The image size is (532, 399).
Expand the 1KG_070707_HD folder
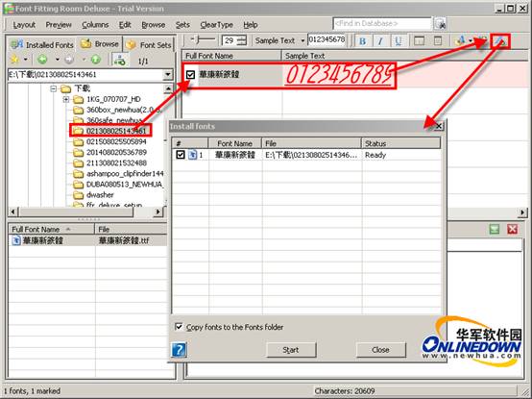point(66,99)
